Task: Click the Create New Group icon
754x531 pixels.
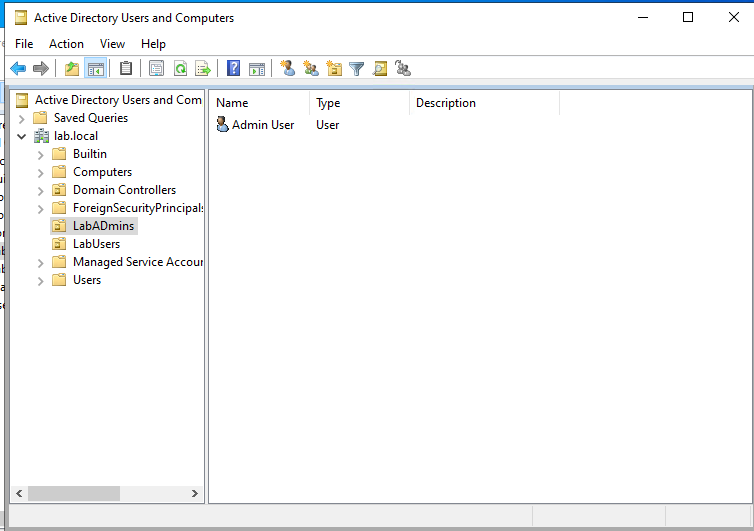Action: pyautogui.click(x=311, y=69)
